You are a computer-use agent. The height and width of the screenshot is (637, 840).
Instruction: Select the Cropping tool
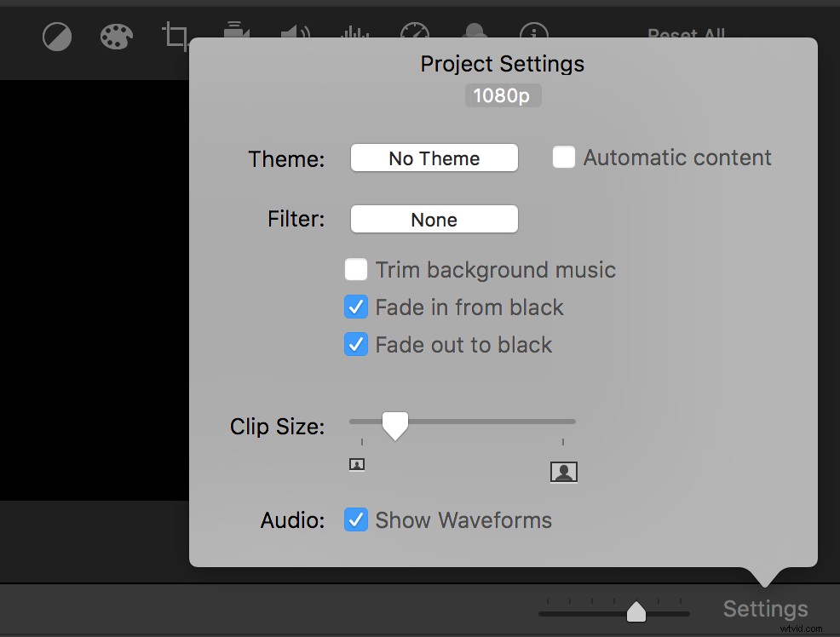(175, 36)
